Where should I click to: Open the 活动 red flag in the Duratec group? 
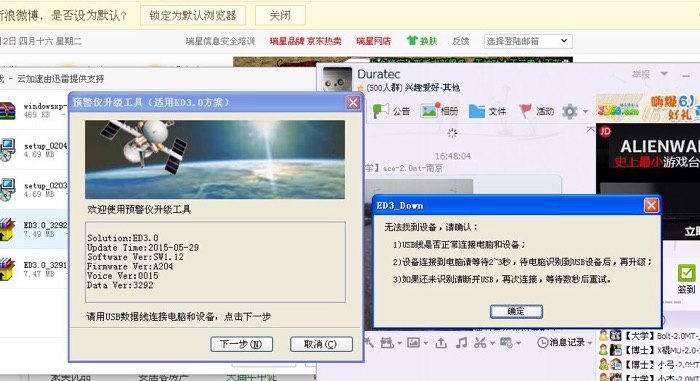[x=536, y=111]
